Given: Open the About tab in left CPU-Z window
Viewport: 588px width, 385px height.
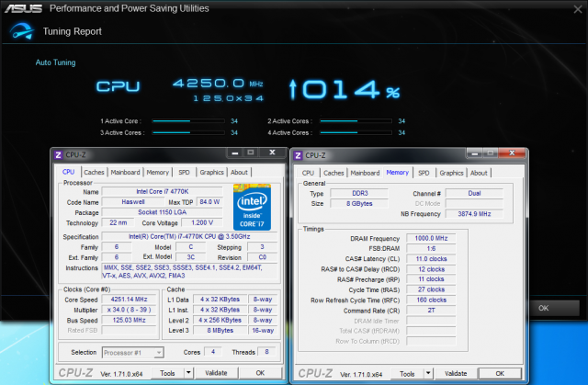Looking at the screenshot, I should pyautogui.click(x=239, y=172).
